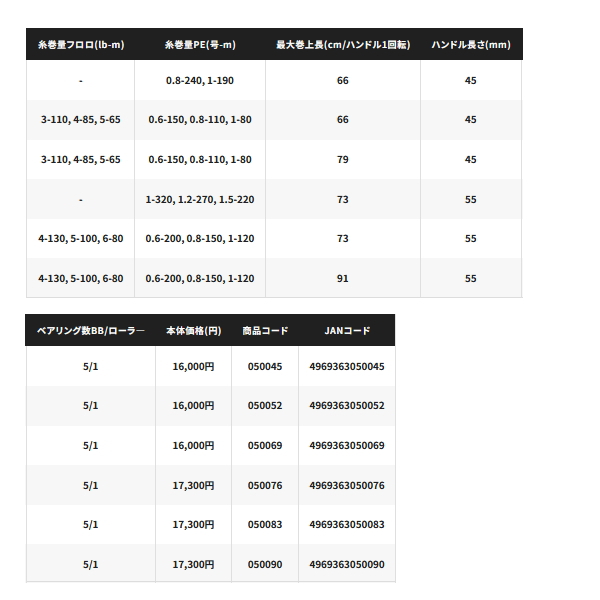
Task: Click JAN code 4969363050076
Action: (347, 486)
